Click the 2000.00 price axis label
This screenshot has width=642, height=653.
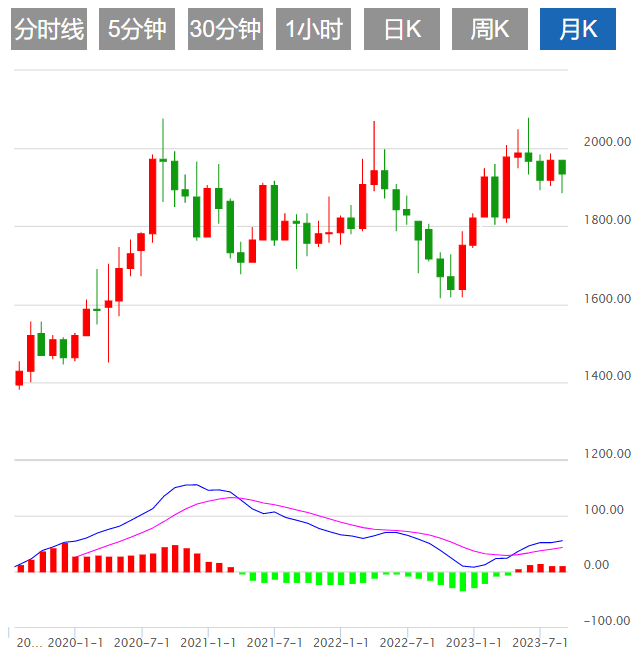pos(609,142)
